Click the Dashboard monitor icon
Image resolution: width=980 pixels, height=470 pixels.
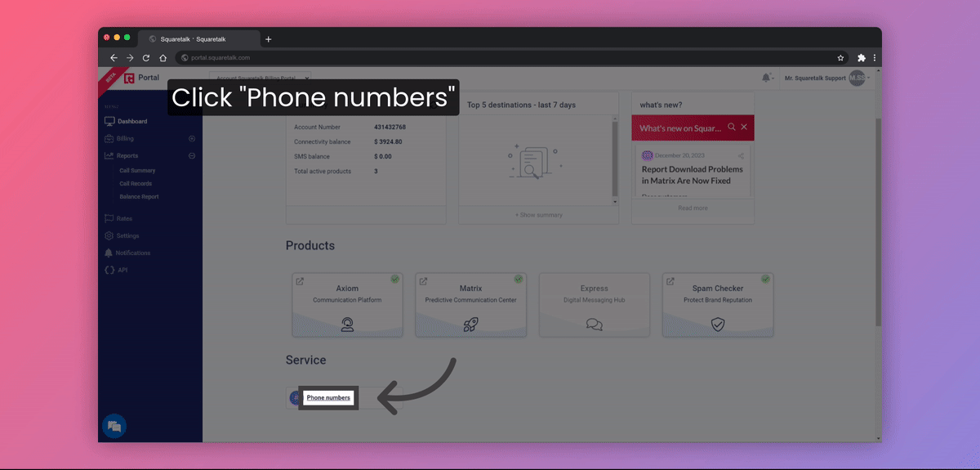pos(109,121)
